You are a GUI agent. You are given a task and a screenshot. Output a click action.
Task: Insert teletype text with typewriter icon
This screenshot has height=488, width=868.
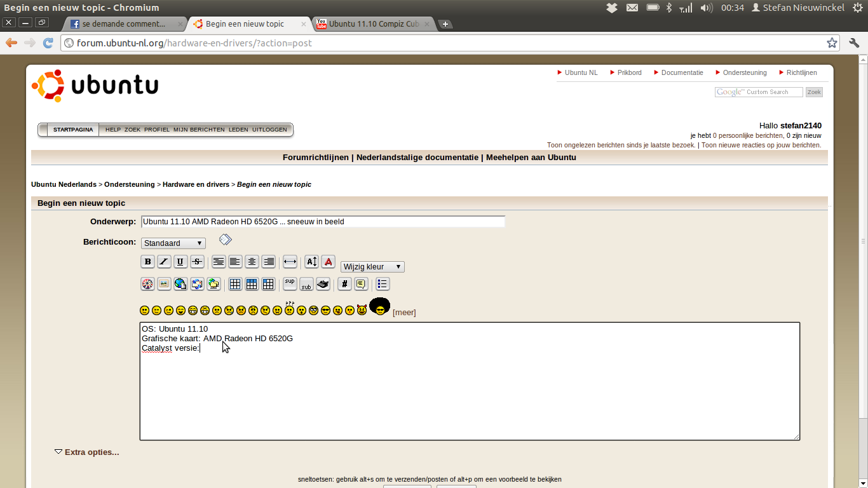click(x=323, y=284)
